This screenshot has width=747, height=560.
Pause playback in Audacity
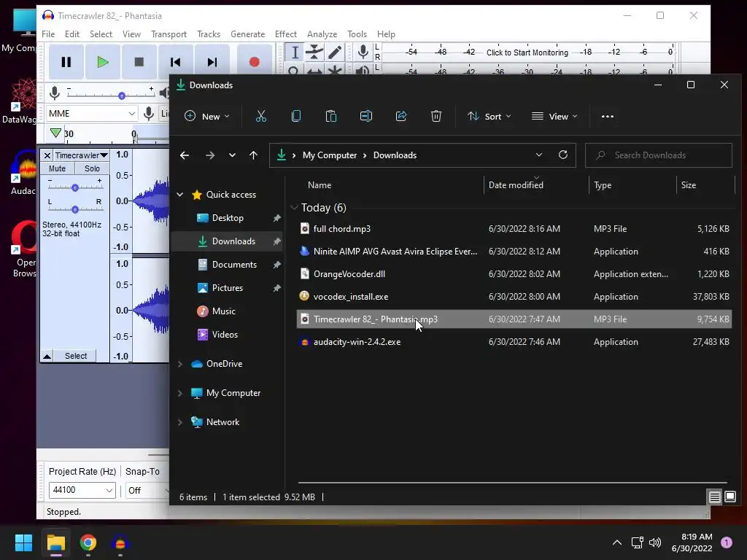(66, 62)
